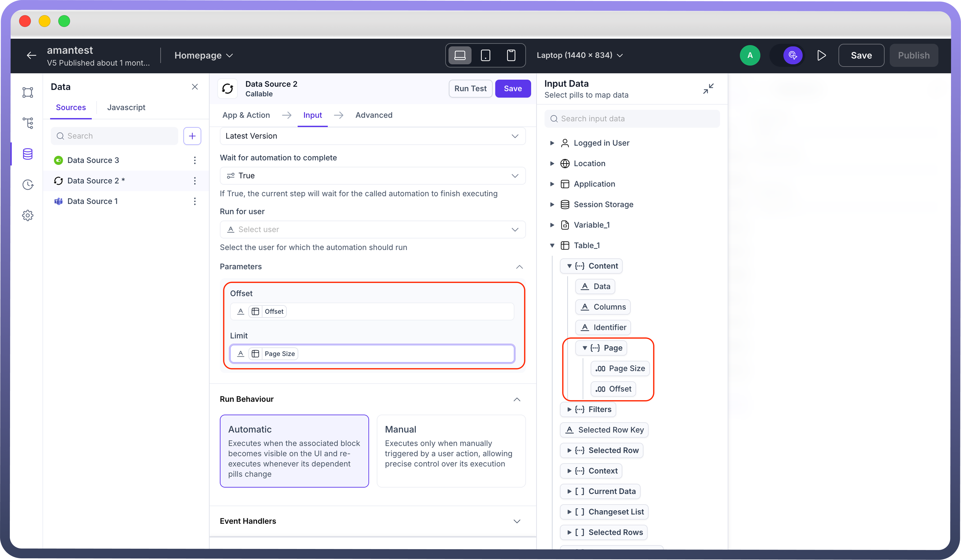Click the play preview icon
This screenshot has height=560, width=961.
[x=821, y=55]
